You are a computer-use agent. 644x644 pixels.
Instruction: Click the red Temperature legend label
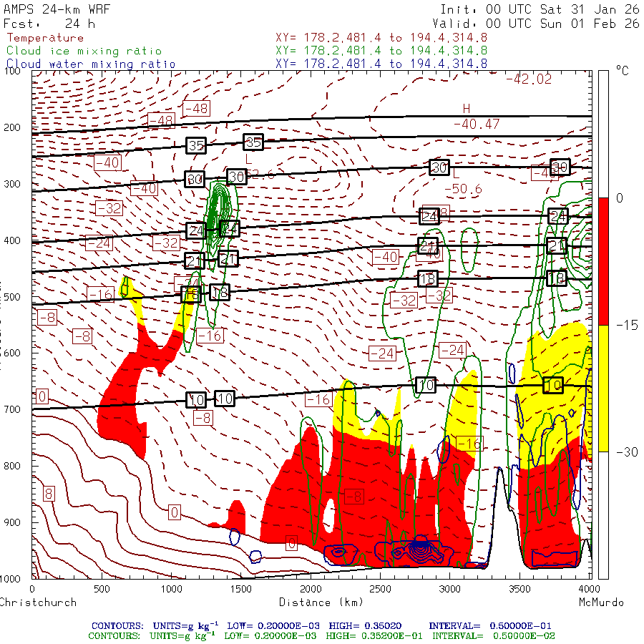(45, 38)
